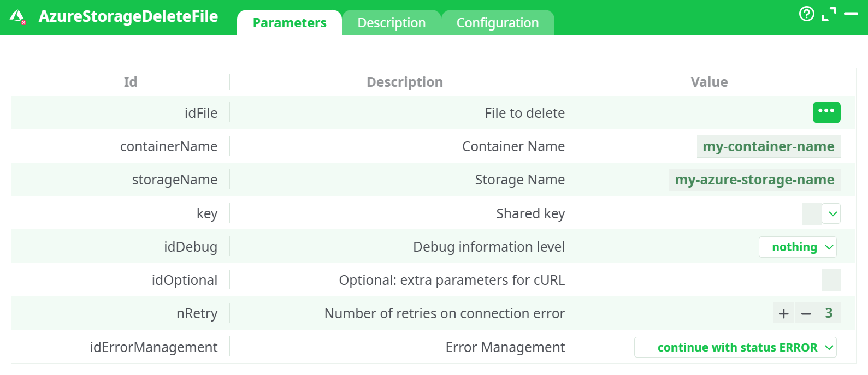Open the Configuration tab
The image size is (868, 375).
click(498, 23)
